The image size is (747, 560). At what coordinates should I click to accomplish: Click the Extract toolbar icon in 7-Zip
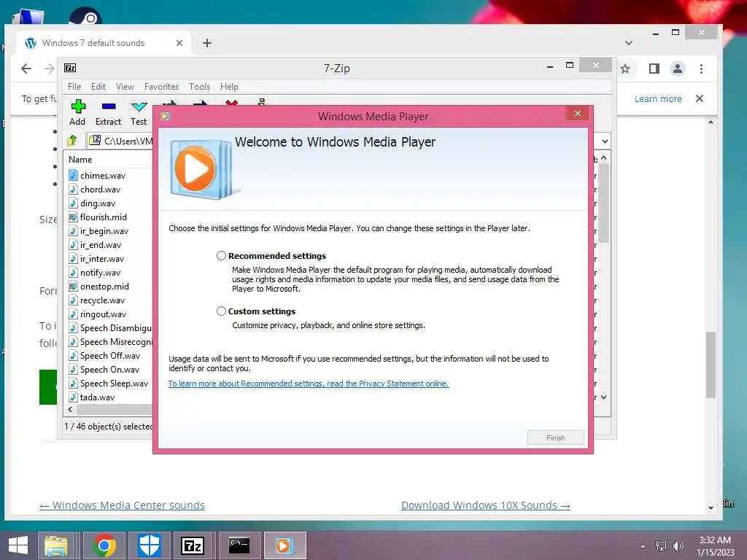click(108, 113)
